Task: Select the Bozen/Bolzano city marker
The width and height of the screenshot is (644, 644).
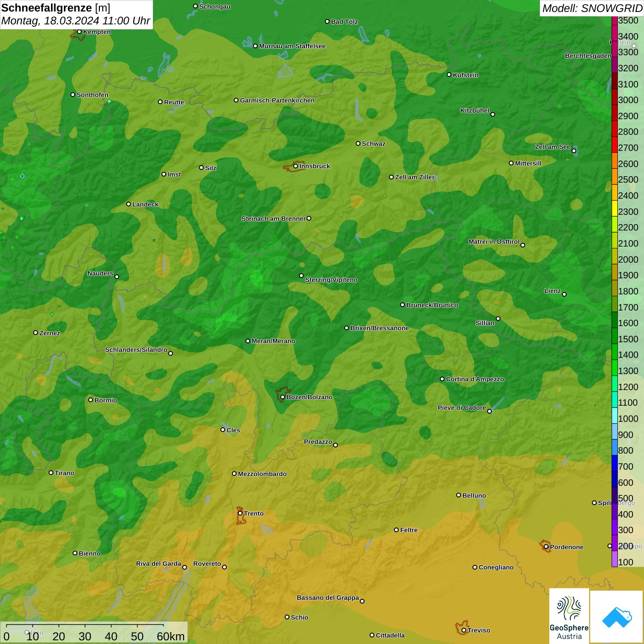Action: 282,397
